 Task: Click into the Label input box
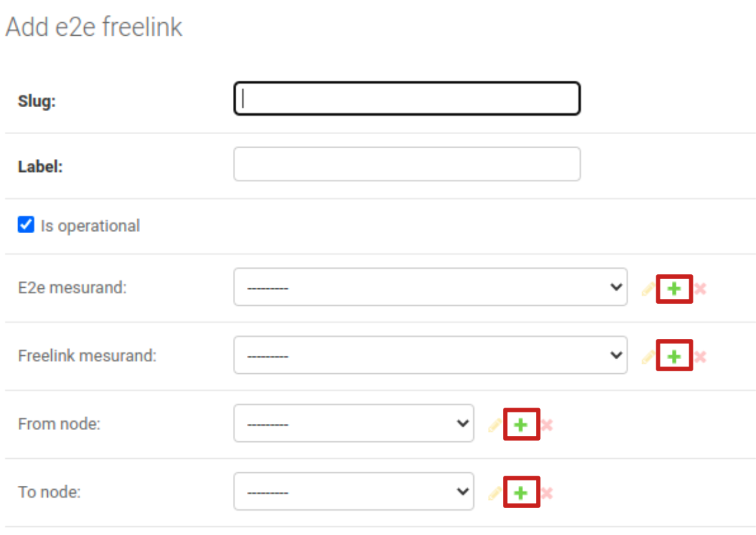point(407,164)
